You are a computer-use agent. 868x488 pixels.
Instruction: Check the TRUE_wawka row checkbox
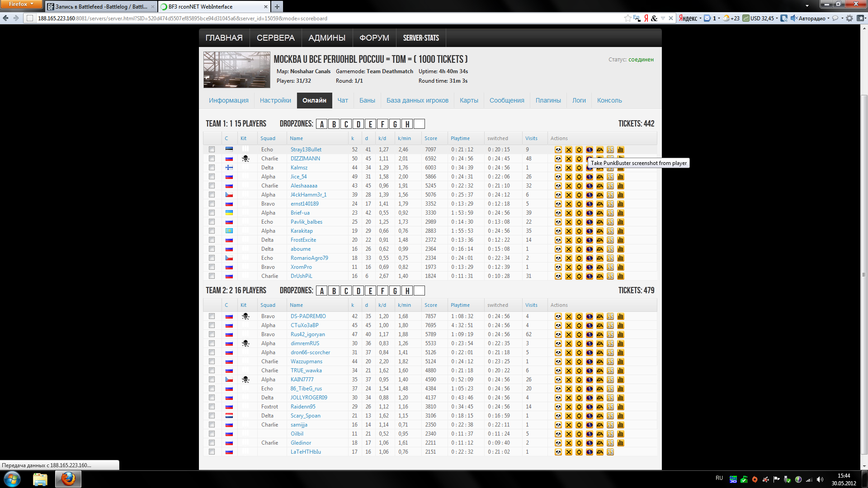click(212, 371)
